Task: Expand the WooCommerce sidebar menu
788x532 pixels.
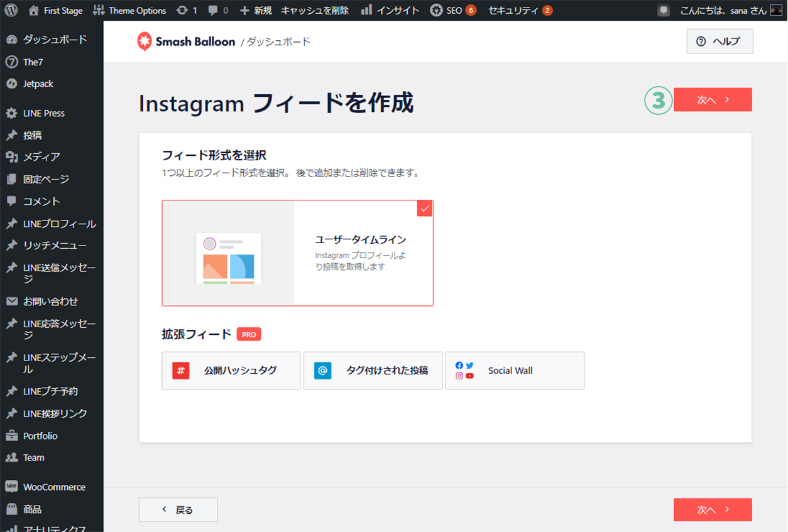Action: pyautogui.click(x=53, y=487)
